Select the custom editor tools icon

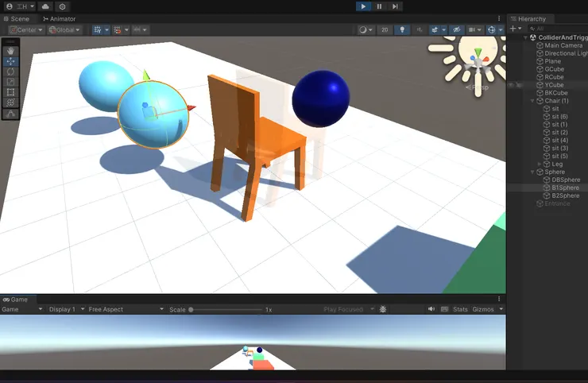tap(10, 114)
